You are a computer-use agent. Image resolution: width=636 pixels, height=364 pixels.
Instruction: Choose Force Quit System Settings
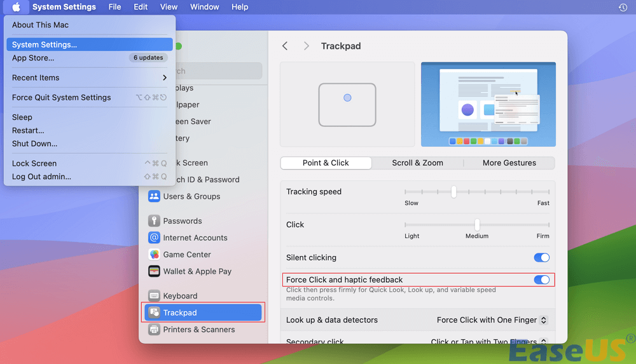(90, 98)
